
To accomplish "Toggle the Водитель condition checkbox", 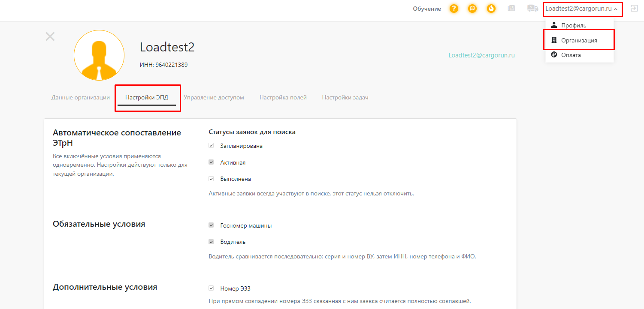I will pos(211,242).
